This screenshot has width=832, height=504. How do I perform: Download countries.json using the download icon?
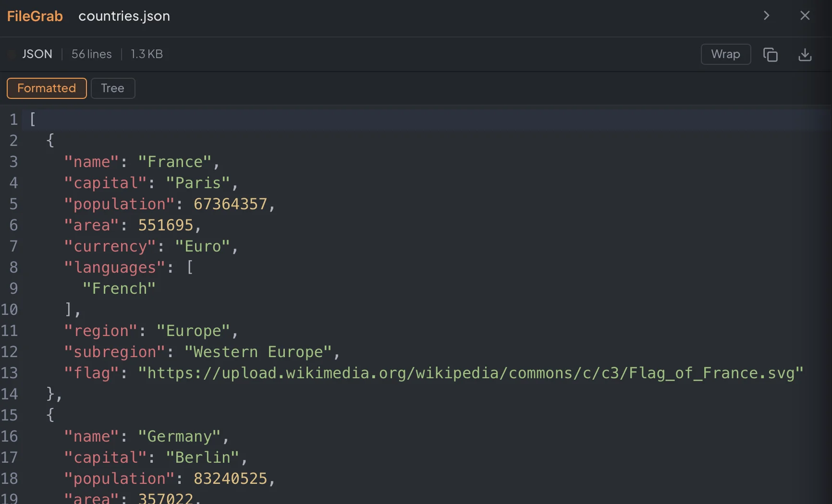tap(805, 54)
